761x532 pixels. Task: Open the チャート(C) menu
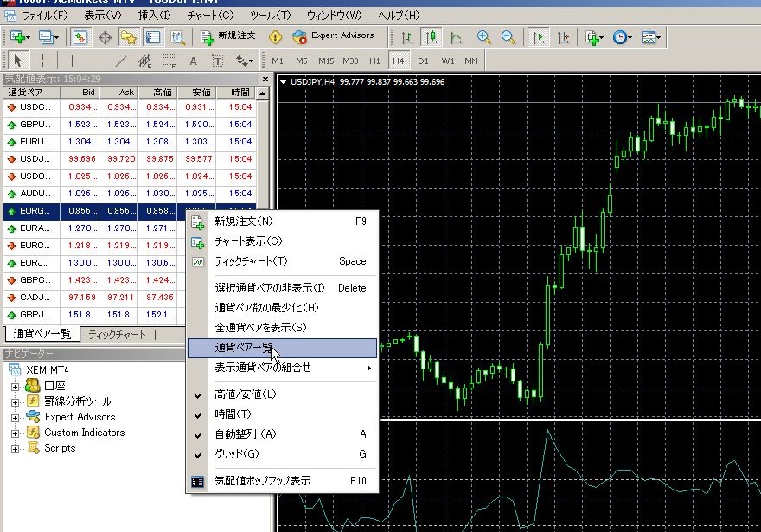coord(210,16)
